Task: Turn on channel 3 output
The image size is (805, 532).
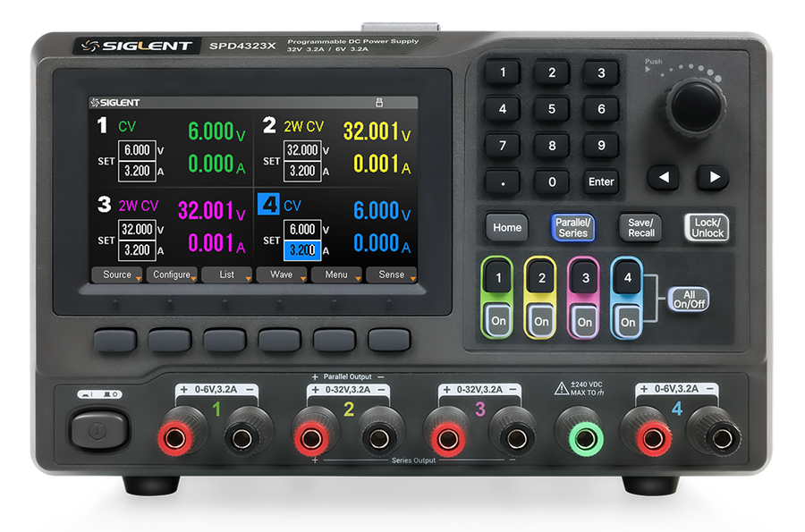Action: pyautogui.click(x=585, y=321)
